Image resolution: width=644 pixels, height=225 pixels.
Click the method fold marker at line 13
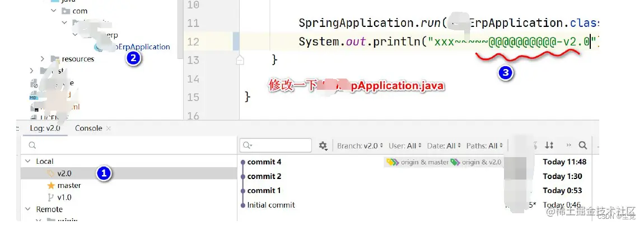(x=240, y=60)
